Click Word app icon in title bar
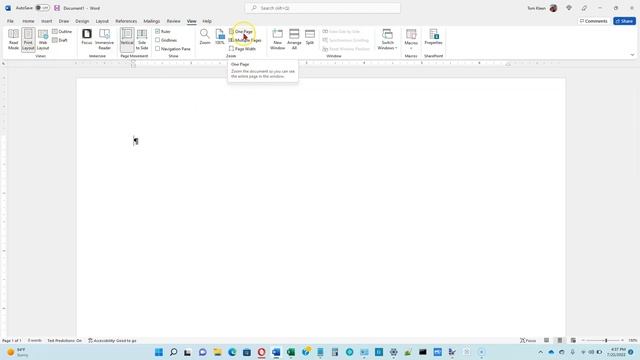 pos(8,8)
